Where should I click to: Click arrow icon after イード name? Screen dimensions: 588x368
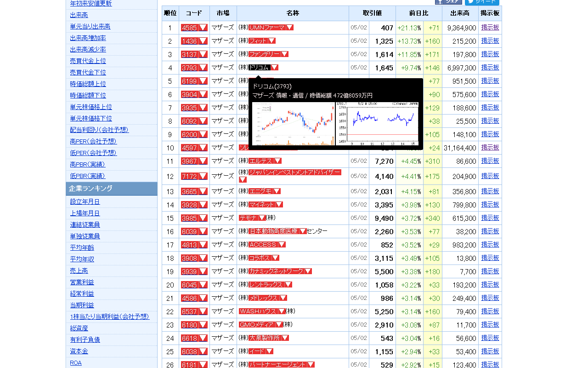[x=269, y=351]
